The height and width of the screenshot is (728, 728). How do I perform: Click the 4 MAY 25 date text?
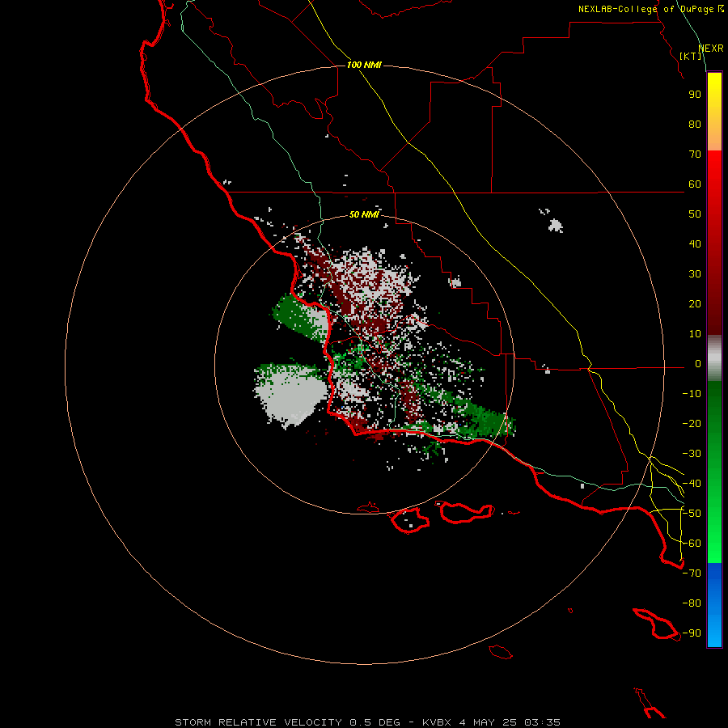488,722
